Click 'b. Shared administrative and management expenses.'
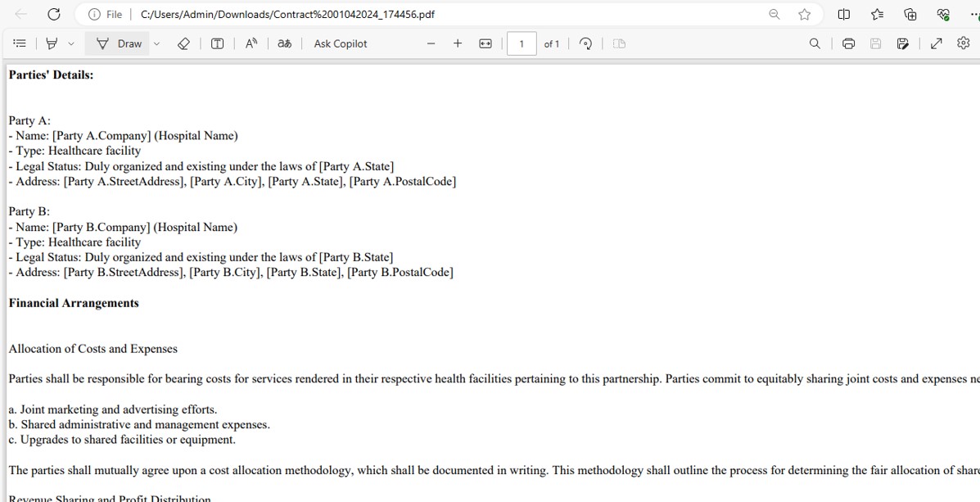980x502 pixels. click(x=139, y=424)
